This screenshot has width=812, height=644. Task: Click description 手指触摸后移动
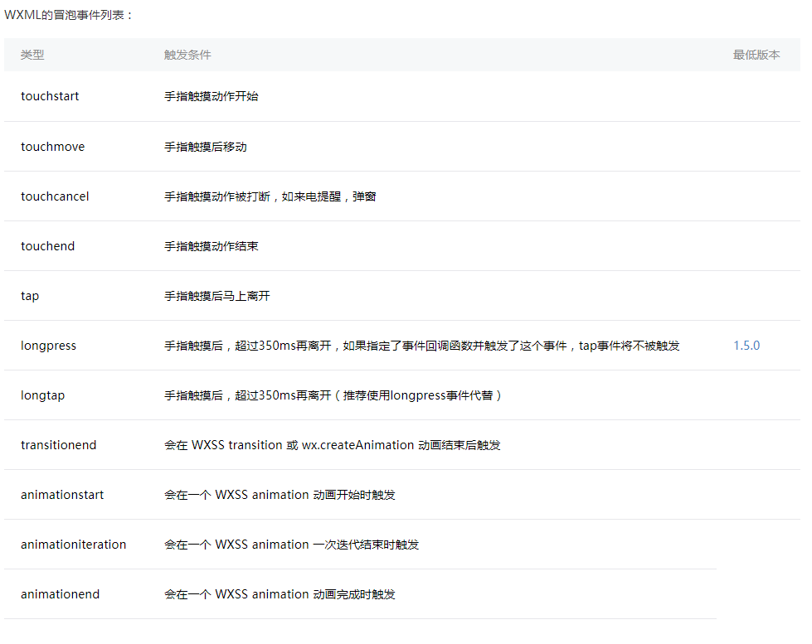click(206, 147)
